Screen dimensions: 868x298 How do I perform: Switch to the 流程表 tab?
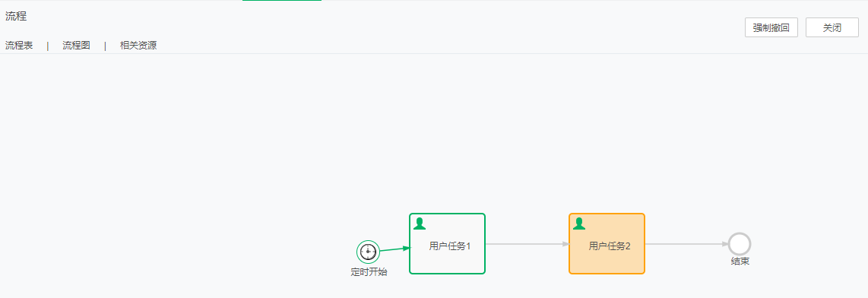tap(19, 46)
